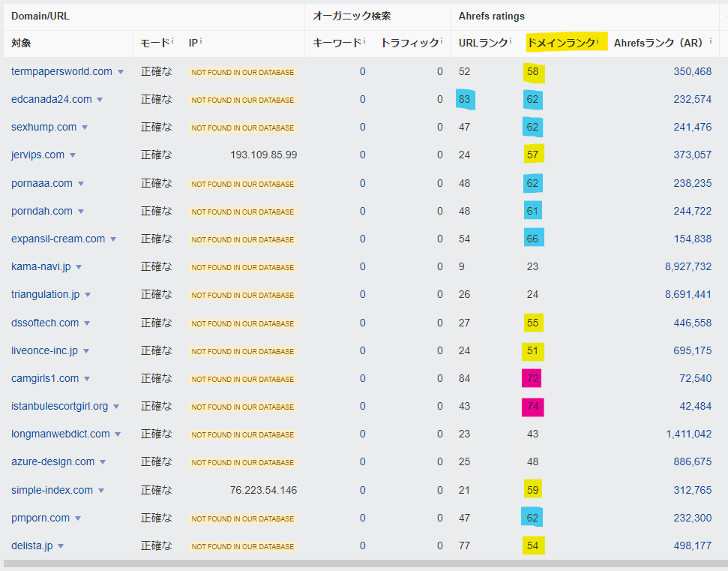
Task: Click the info icon beside キーワード header
Action: [364, 41]
